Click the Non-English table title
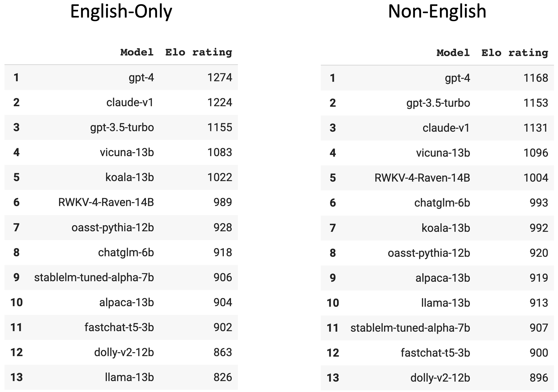This screenshot has height=392, width=558. (x=437, y=12)
